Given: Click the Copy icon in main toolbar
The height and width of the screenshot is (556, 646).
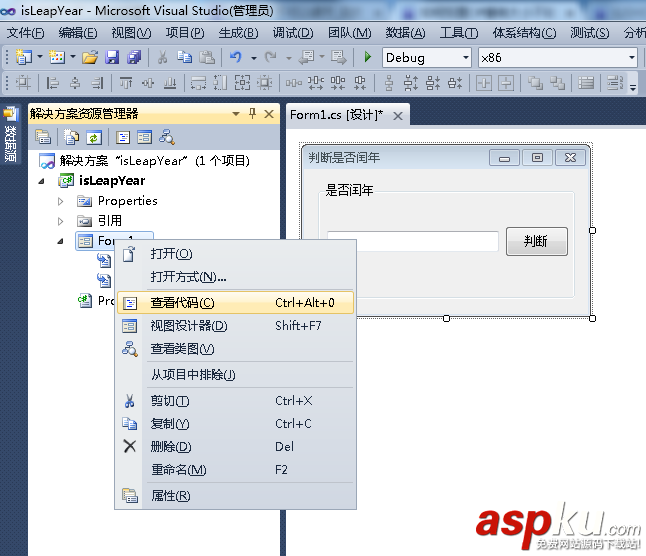Looking at the screenshot, I should pyautogui.click(x=184, y=57).
